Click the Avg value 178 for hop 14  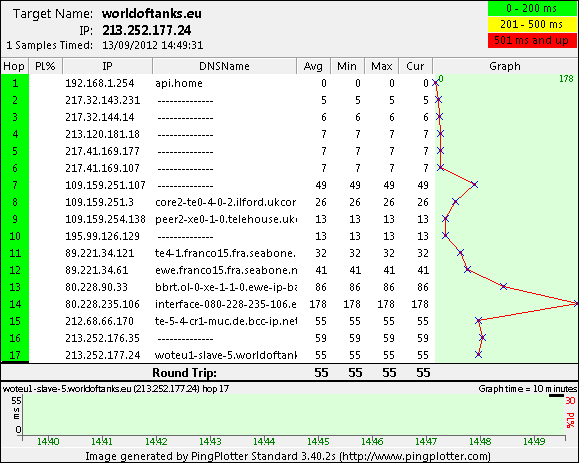click(x=318, y=304)
